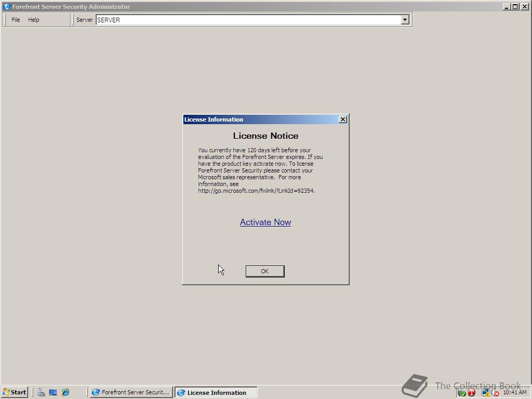
Task: Open the Start menu
Action: point(14,392)
